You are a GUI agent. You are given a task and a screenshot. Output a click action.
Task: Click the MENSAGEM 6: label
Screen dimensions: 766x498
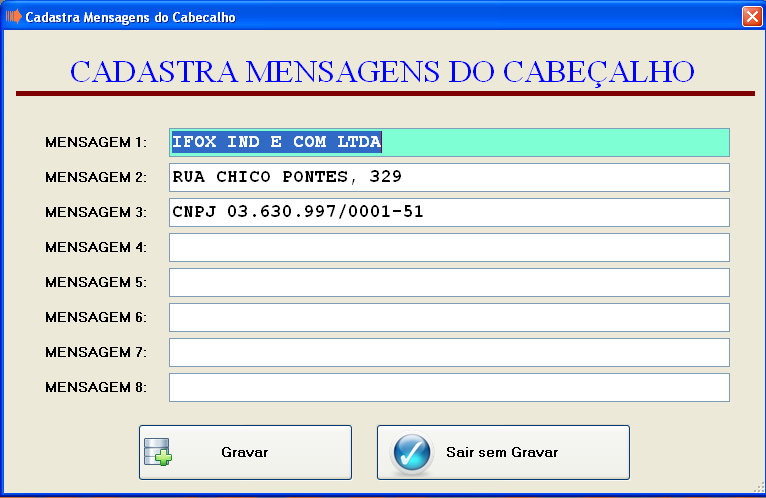pyautogui.click(x=96, y=317)
